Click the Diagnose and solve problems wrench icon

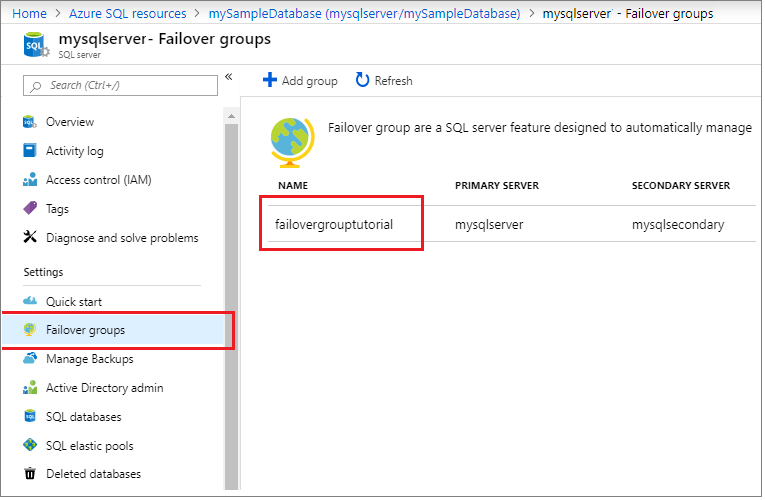tap(30, 237)
